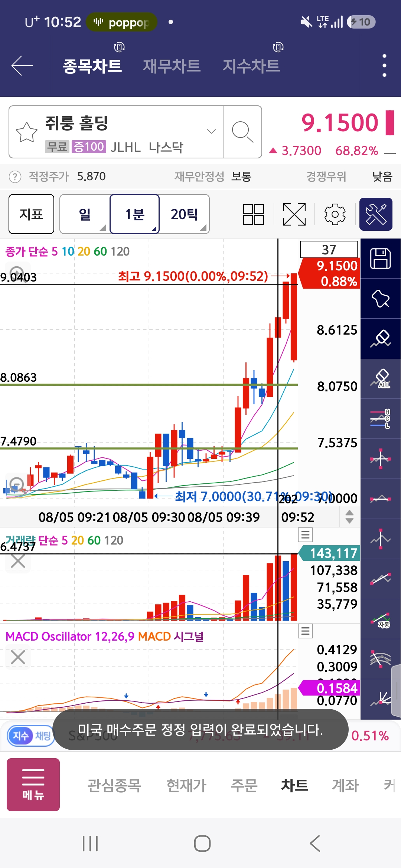401x868 pixels.
Task: Go back with the top-left arrow
Action: point(22,66)
